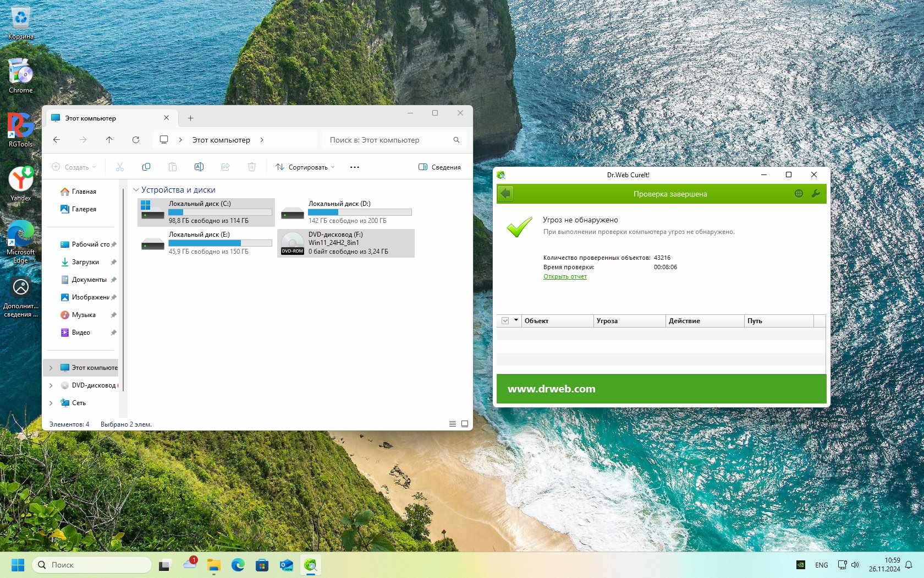Open the three-dots more options menu
Screen dimensions: 924x578
(x=355, y=167)
